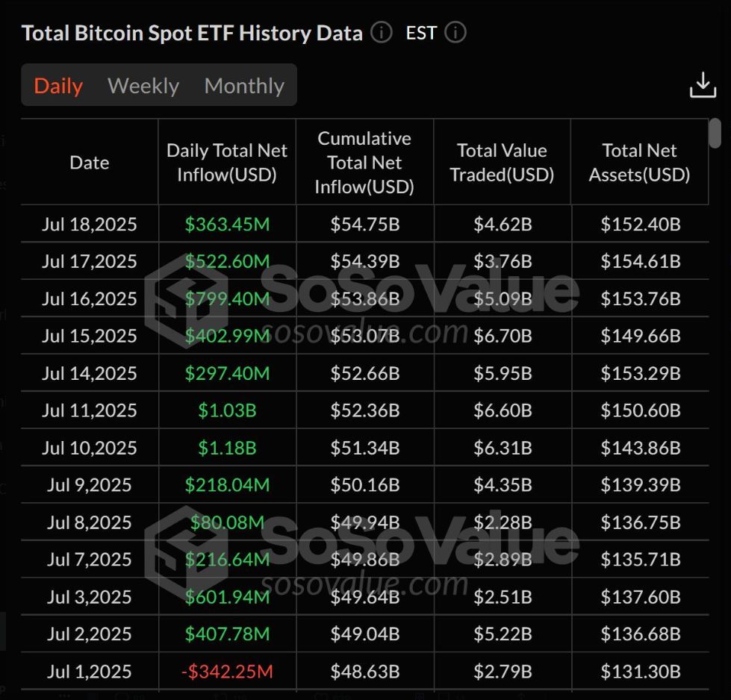This screenshot has width=731, height=700.
Task: Select the $1.03B inflow value
Action: point(228,410)
